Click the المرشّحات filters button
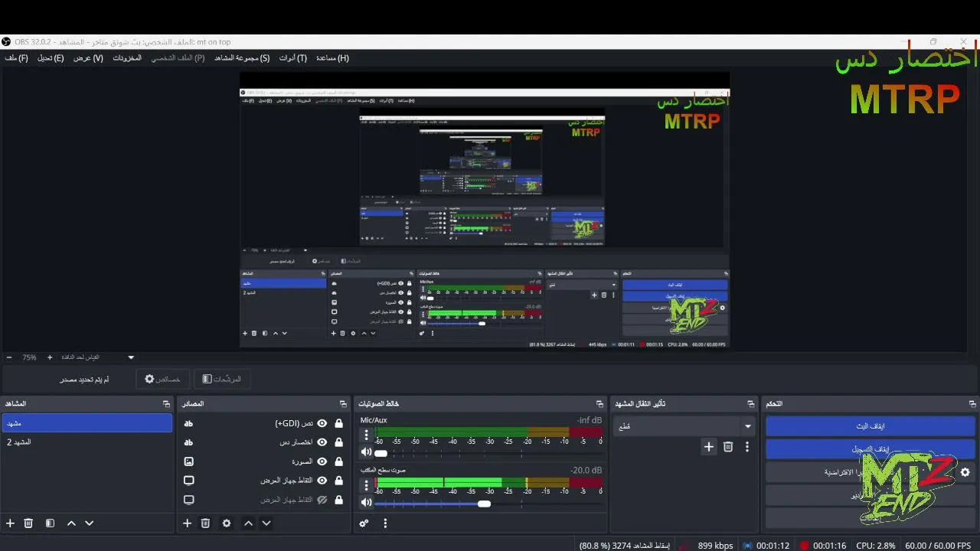Screen dimensions: 980x551 coord(222,379)
